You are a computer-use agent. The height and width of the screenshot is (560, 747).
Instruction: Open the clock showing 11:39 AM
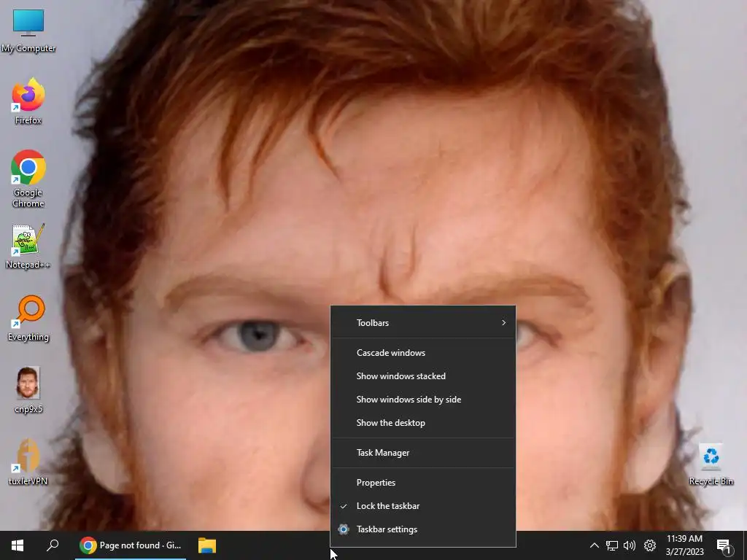click(x=684, y=545)
